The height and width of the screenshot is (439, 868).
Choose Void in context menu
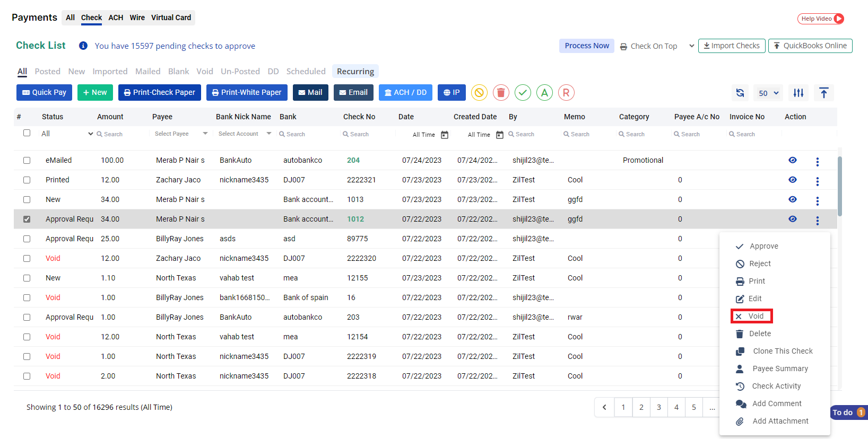click(751, 316)
